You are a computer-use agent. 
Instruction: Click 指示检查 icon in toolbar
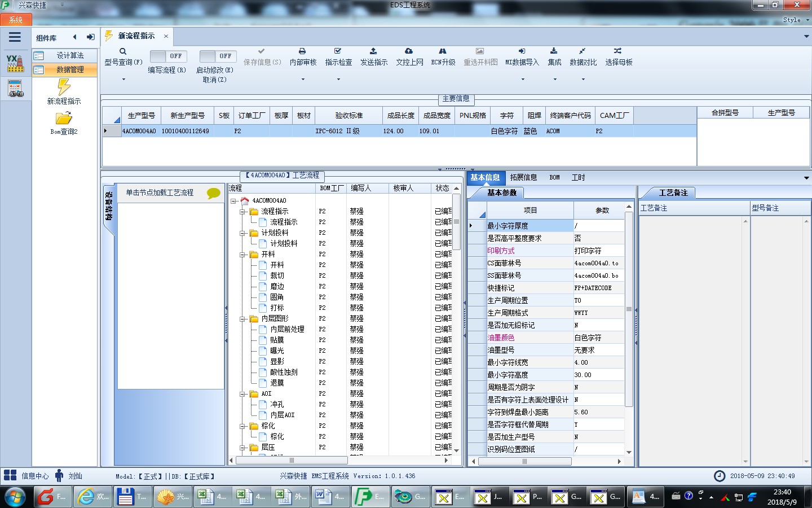pyautogui.click(x=338, y=51)
